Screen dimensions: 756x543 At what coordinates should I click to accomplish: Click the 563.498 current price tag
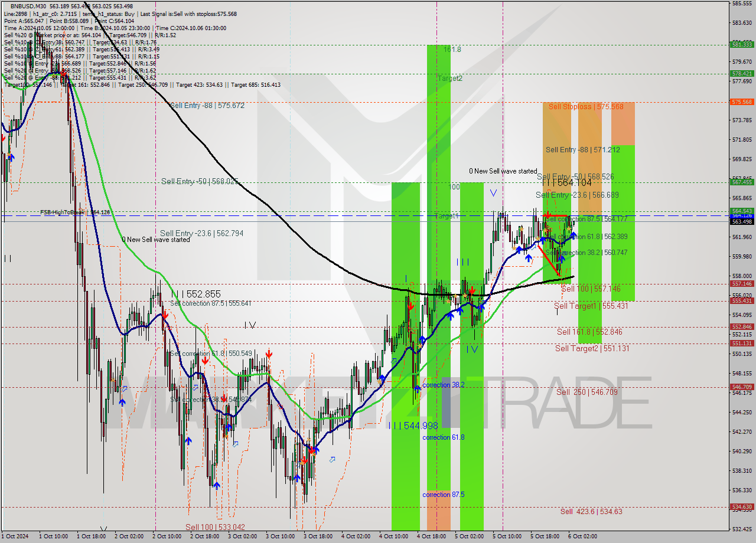point(742,221)
